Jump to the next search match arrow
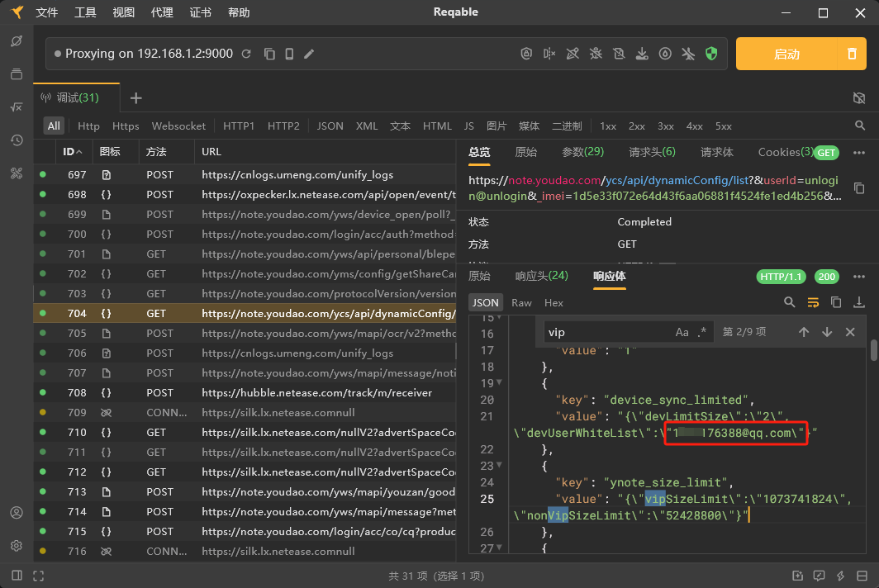 pyautogui.click(x=827, y=332)
